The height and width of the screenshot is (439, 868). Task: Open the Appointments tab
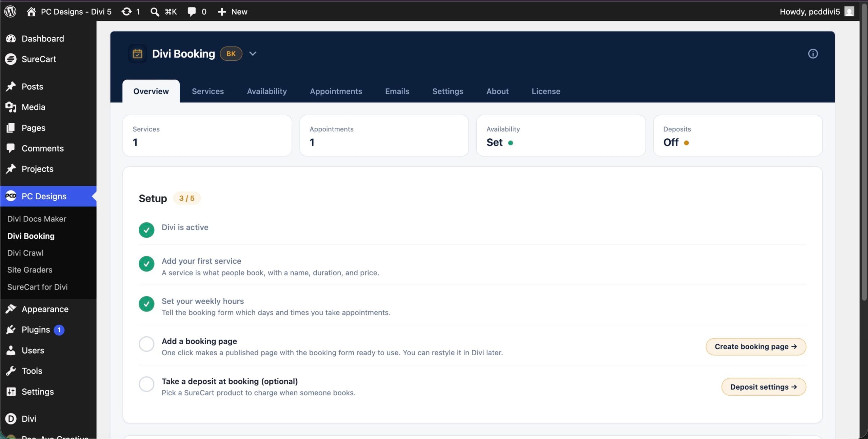tap(336, 91)
